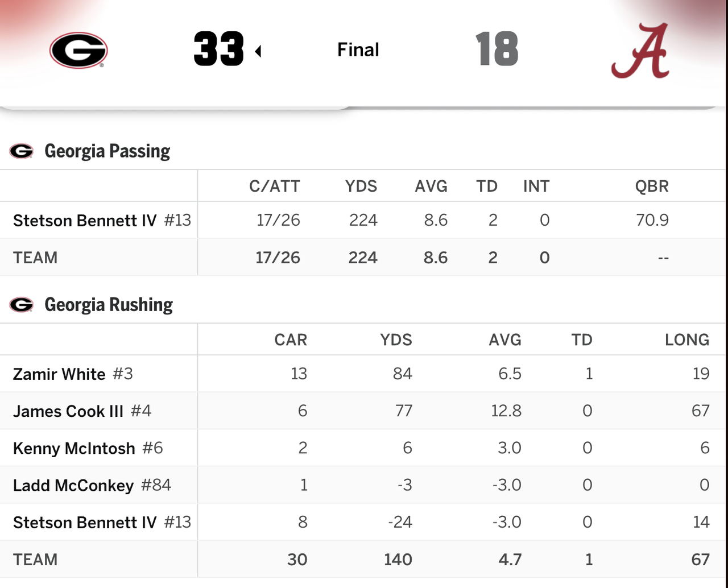Click the Alabama Crimson Tide logo
The width and height of the screenshot is (728, 588).
click(640, 51)
